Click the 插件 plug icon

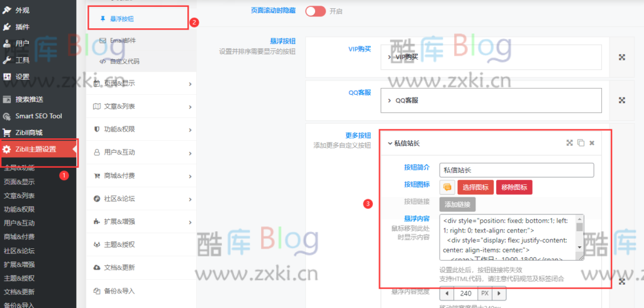pos(6,27)
